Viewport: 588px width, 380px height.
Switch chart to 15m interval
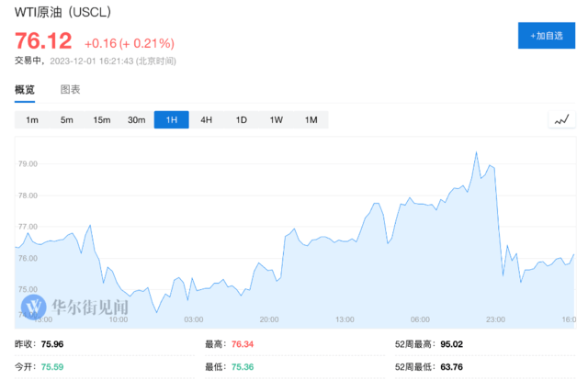(x=101, y=120)
